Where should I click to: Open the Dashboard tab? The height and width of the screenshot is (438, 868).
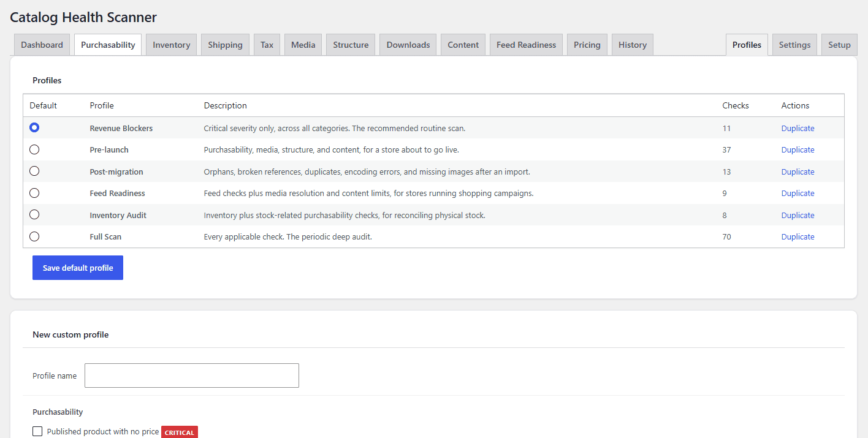[x=42, y=45]
